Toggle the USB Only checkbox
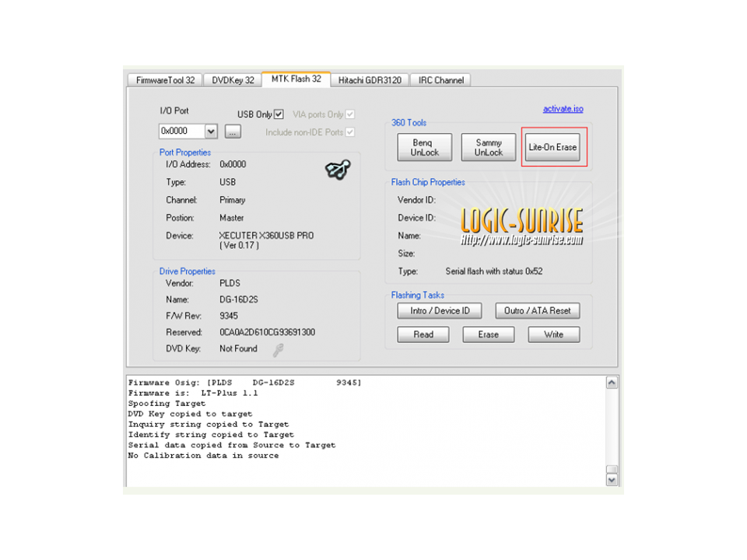 279,114
